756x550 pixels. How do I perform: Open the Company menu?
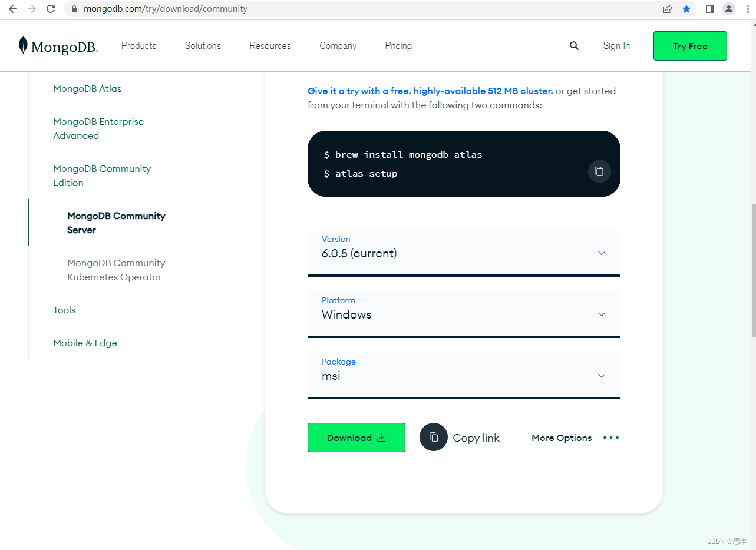(x=338, y=46)
